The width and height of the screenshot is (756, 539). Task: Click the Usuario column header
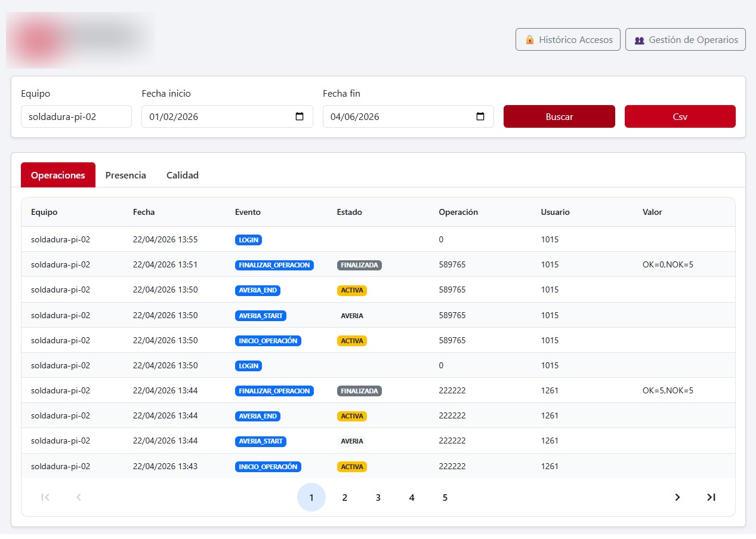pyautogui.click(x=556, y=212)
